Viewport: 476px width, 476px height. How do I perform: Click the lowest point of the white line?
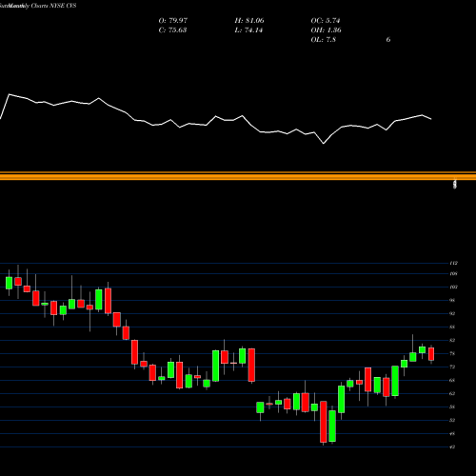[324, 144]
